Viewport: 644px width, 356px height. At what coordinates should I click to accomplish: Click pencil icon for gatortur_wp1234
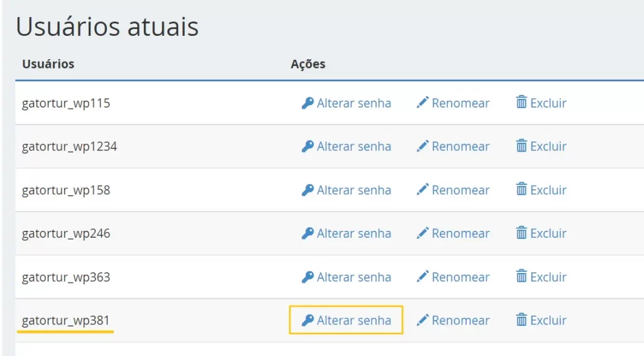point(423,146)
